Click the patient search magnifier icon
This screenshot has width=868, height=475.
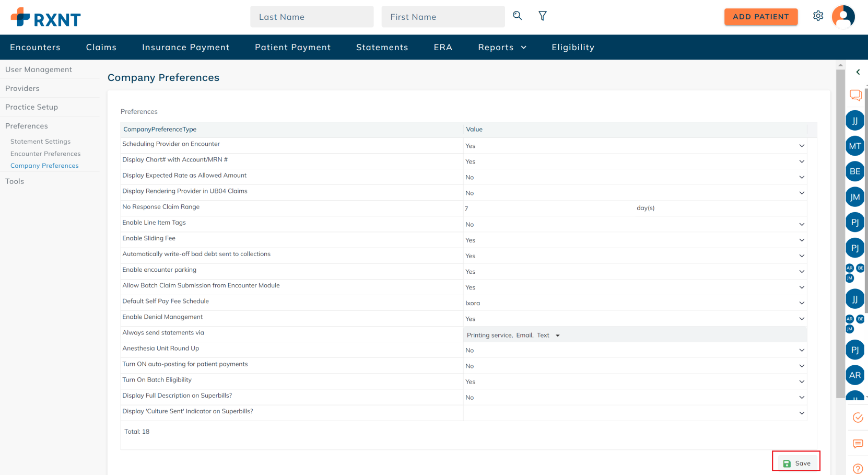point(517,16)
